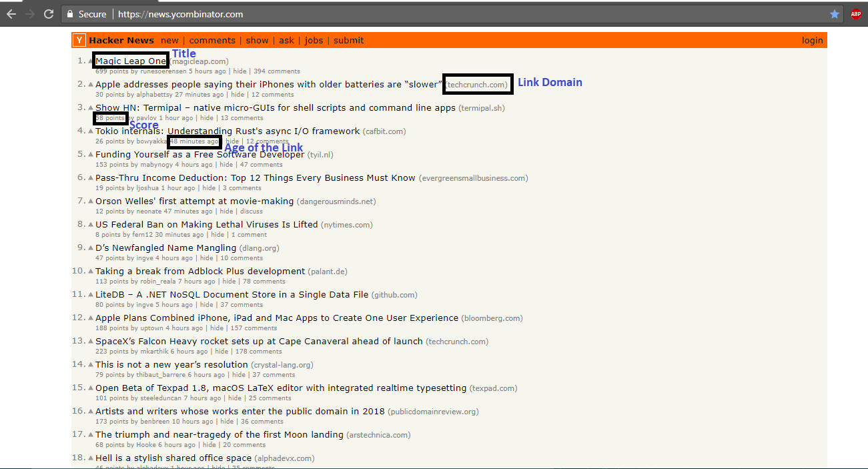Open the 394 comments on Magic Leap One
Viewport: 868px width, 469px height.
[x=276, y=71]
